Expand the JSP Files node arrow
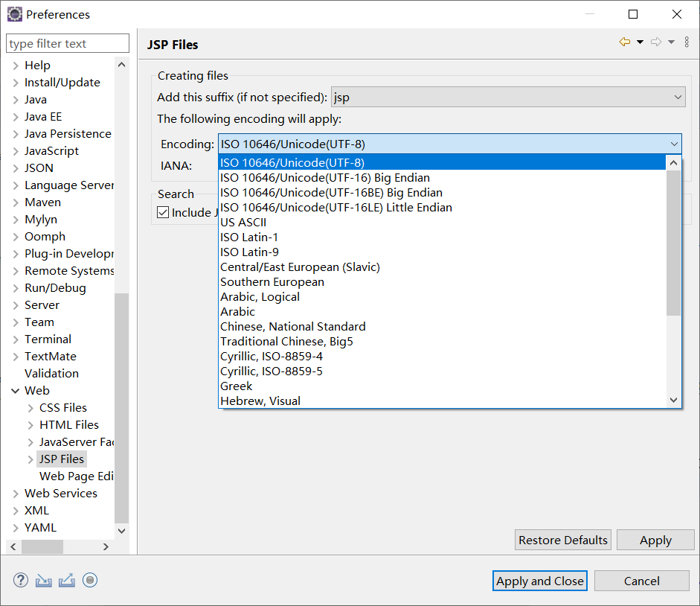Screen dimensions: 700x606 (x=30, y=459)
